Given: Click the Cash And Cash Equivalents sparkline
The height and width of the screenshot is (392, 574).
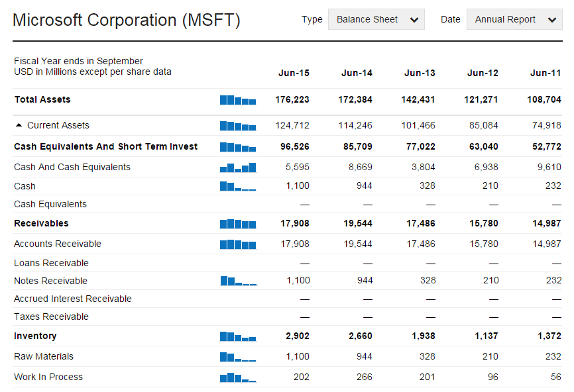Looking at the screenshot, I should click(238, 168).
